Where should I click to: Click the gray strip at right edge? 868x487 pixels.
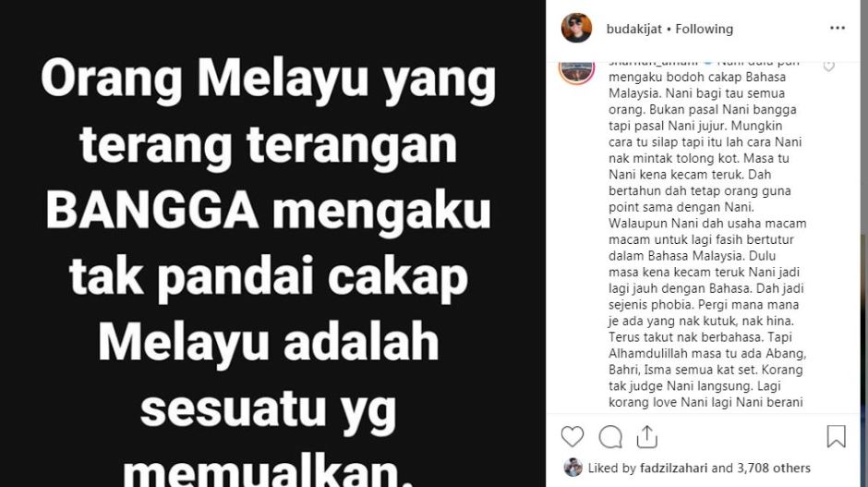coord(864,244)
